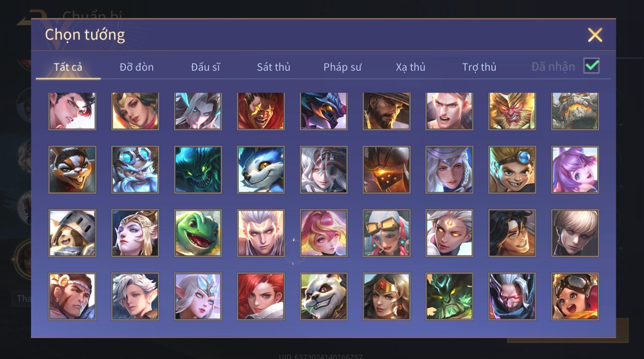
Task: Pick the blue wolf hero portrait
Action: pyautogui.click(x=261, y=170)
